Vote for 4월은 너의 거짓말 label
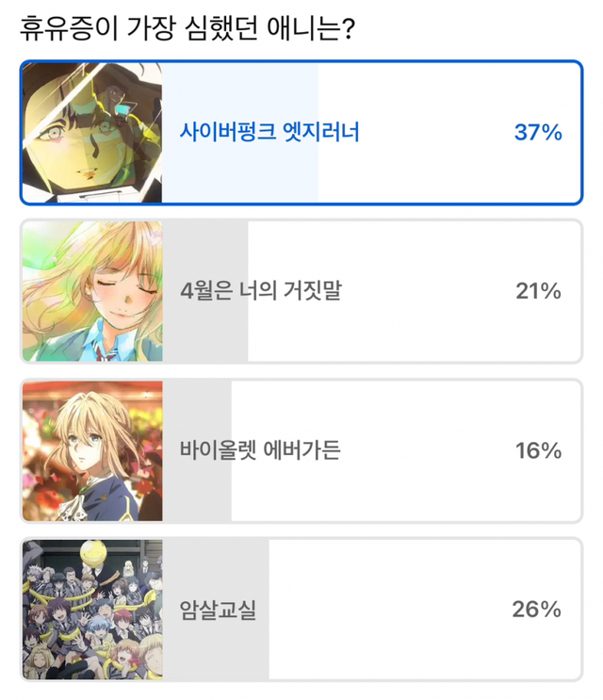 click(x=260, y=292)
